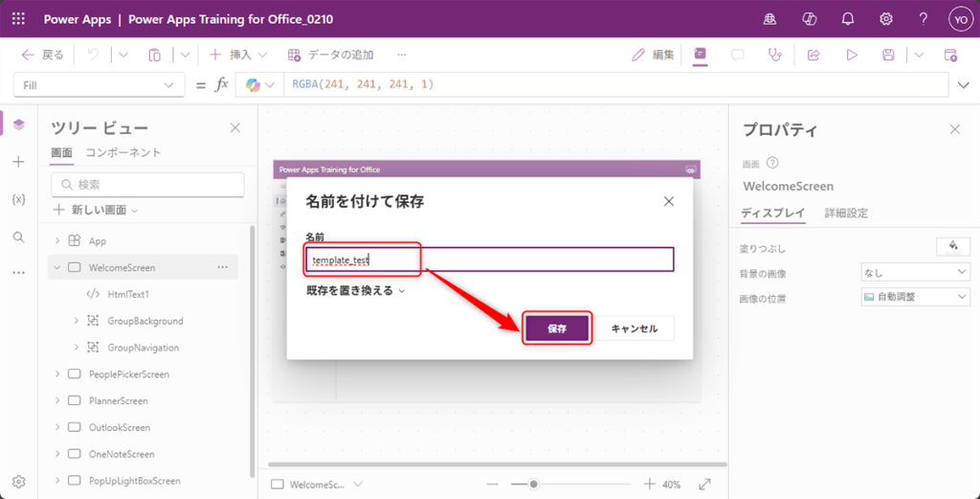Expand 既存を置き換える option

click(356, 291)
